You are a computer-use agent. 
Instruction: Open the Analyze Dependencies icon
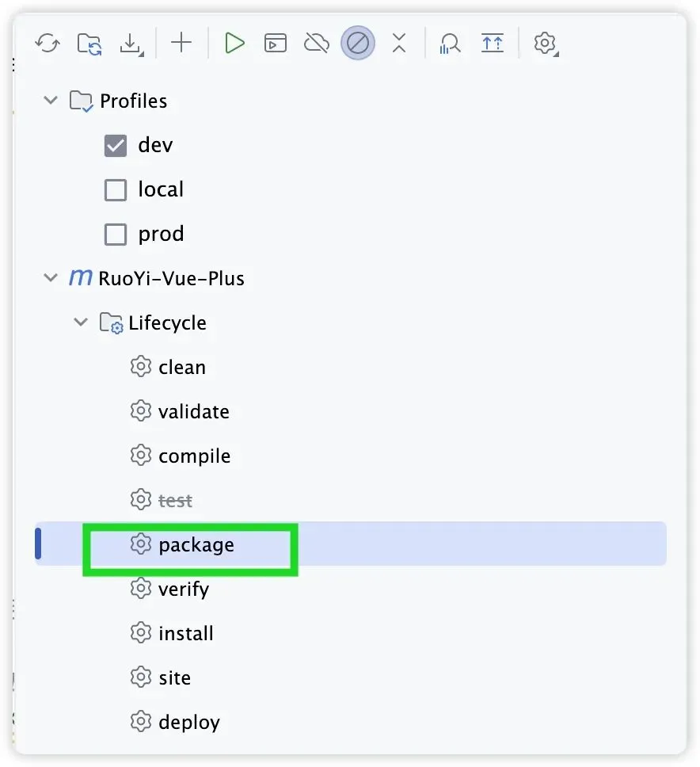click(x=451, y=43)
